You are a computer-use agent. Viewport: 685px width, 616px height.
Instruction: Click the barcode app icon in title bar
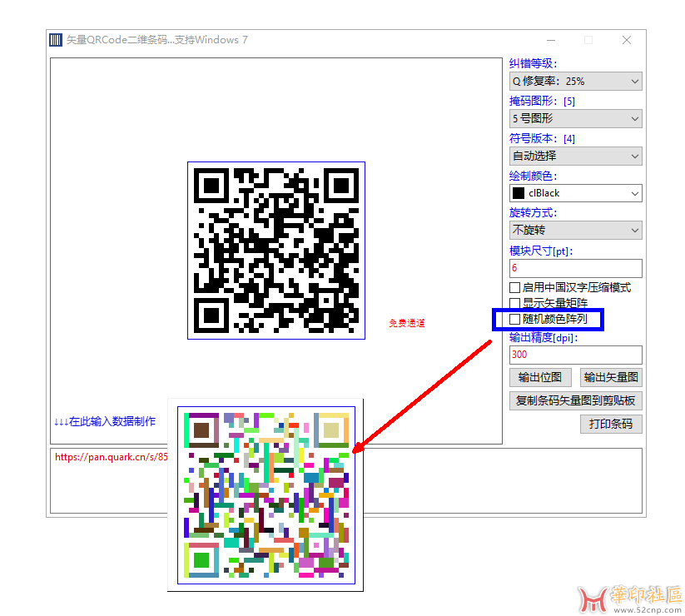point(56,40)
